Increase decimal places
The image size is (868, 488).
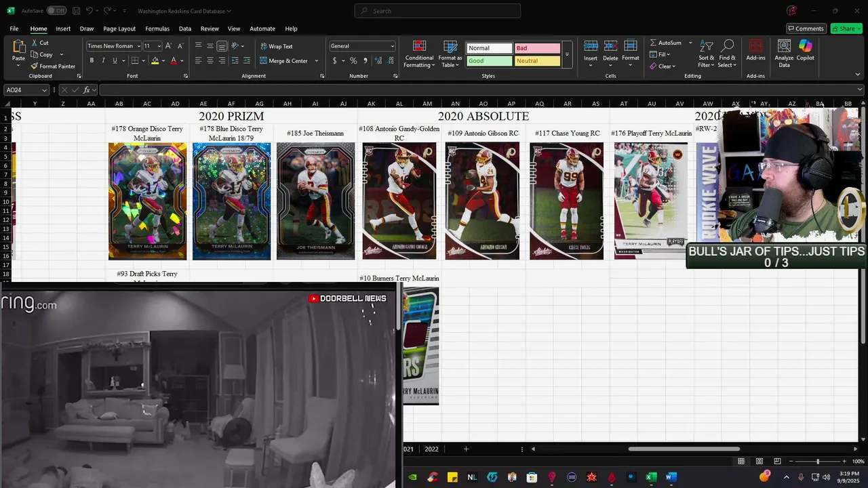379,60
